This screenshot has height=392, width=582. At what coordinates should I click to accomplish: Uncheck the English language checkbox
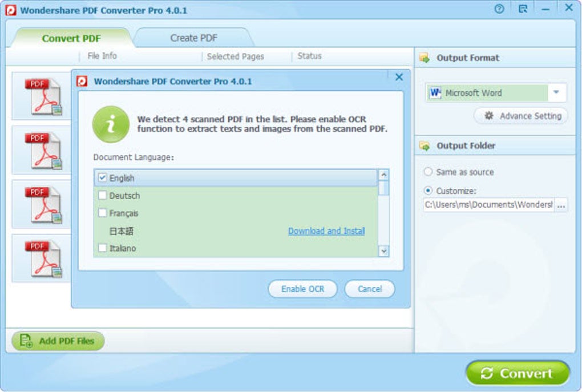tap(103, 177)
